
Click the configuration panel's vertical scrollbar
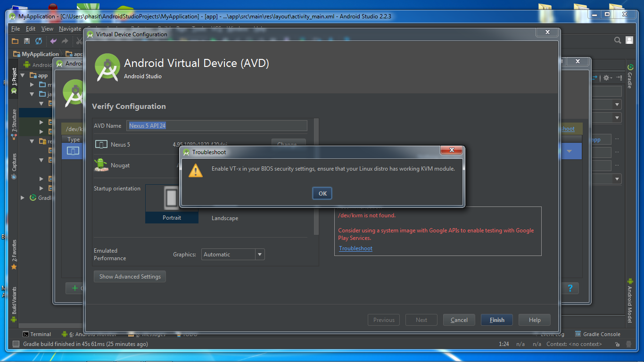tap(316, 177)
